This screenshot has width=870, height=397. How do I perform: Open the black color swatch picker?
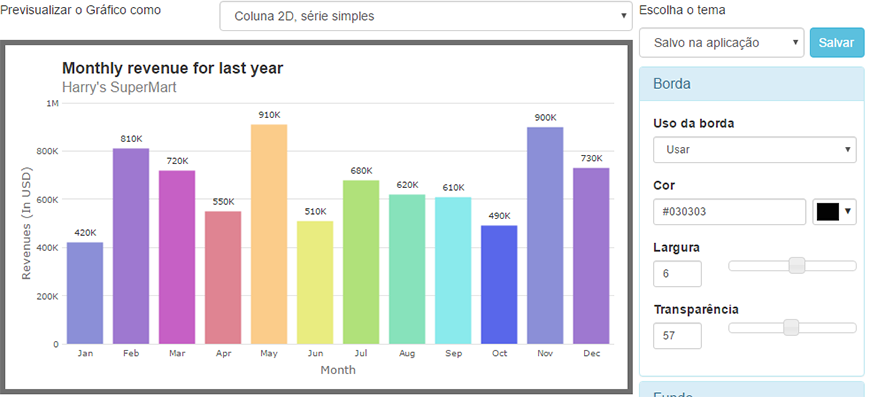point(834,212)
